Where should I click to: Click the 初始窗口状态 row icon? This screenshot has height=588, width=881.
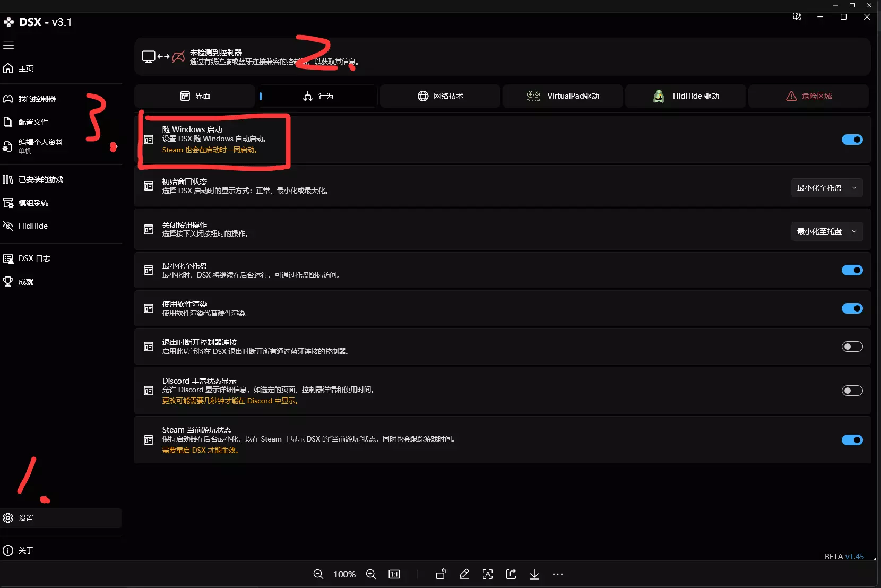149,186
